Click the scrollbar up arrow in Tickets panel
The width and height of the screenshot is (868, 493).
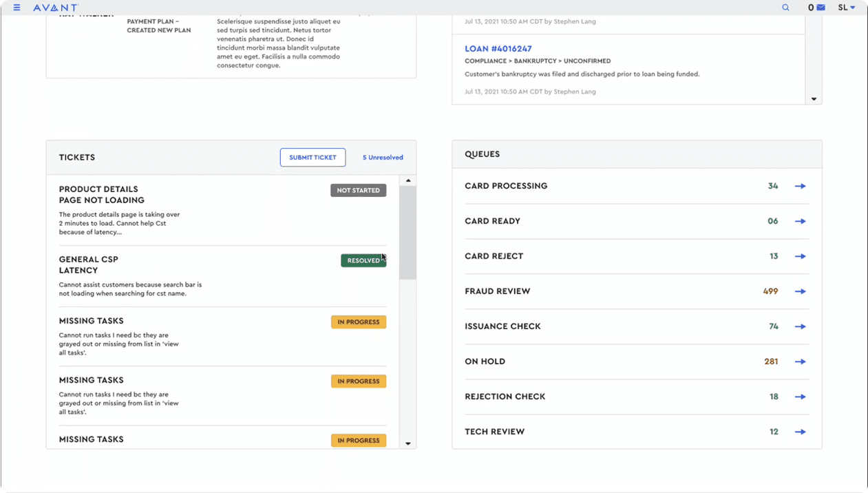click(x=408, y=179)
